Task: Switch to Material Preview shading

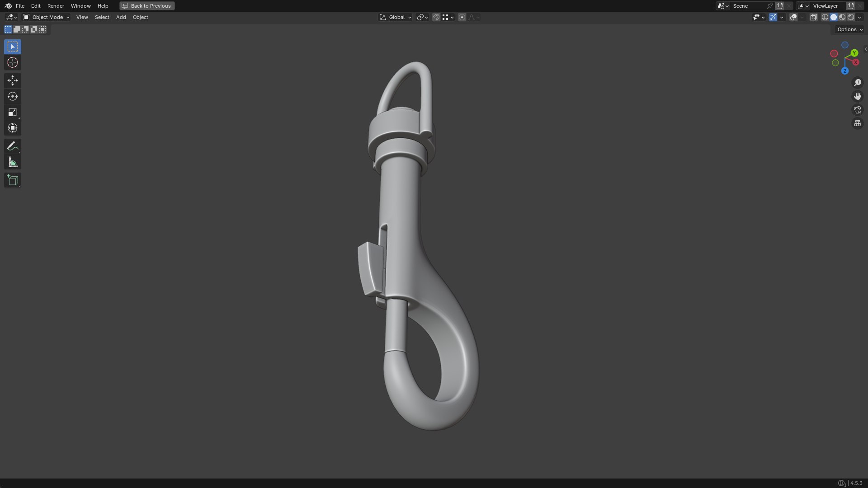Action: [842, 17]
